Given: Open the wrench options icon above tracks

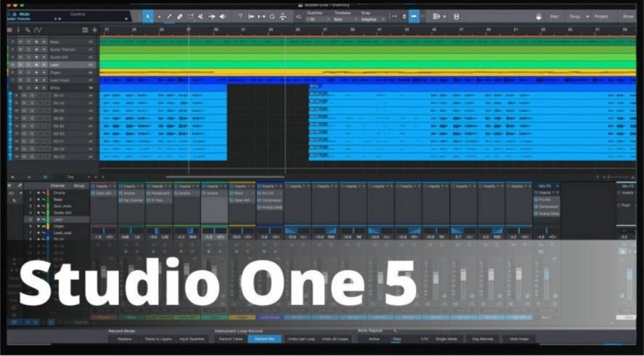Looking at the screenshot, I should click(27, 30).
